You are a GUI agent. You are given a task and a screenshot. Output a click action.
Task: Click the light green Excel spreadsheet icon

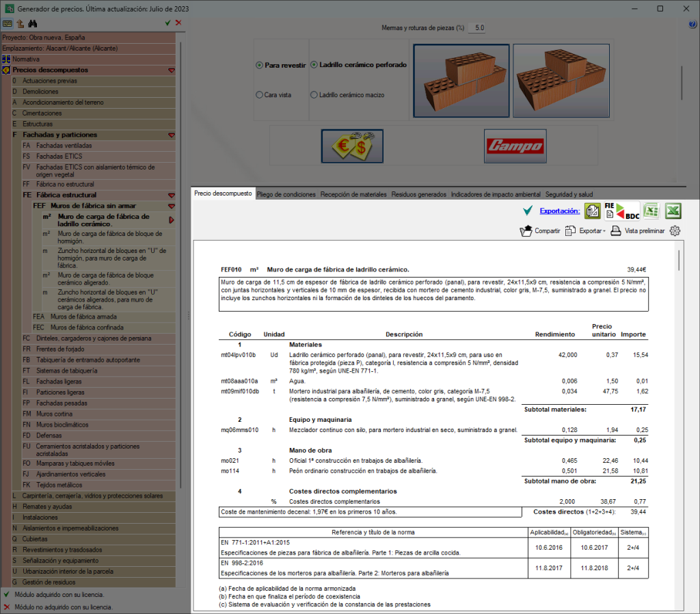[651, 211]
